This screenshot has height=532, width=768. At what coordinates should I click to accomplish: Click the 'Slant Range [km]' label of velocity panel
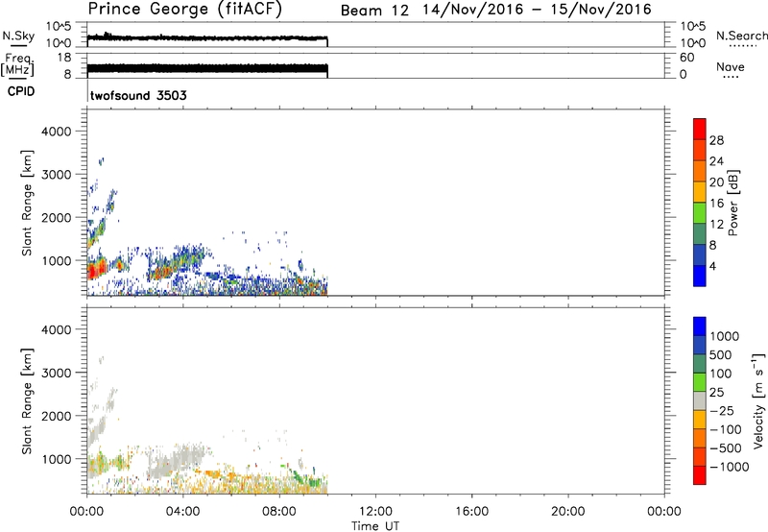(27, 401)
